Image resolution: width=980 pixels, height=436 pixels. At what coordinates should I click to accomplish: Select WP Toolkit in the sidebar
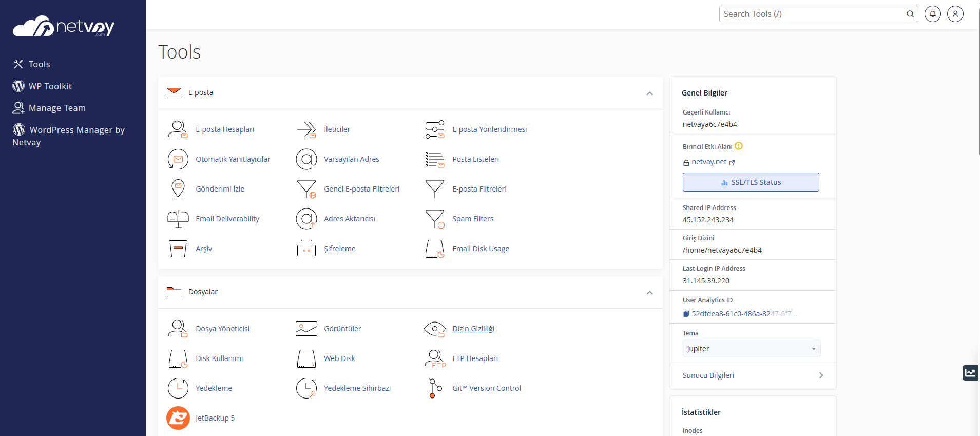click(42, 86)
